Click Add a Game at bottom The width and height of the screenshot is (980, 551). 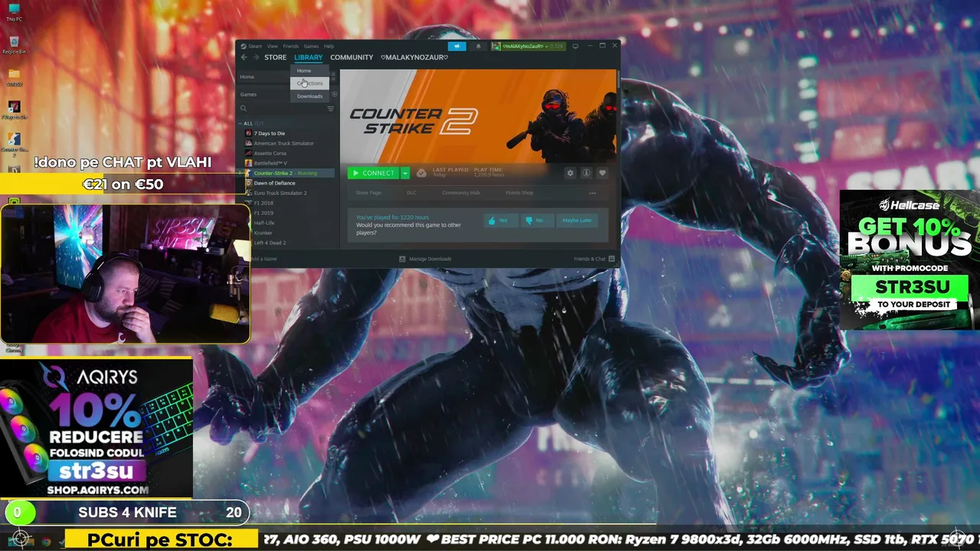(x=263, y=259)
